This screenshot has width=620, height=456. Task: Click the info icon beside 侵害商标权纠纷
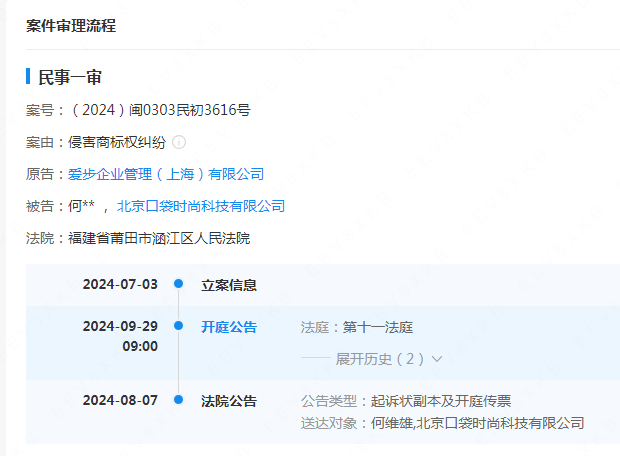tap(179, 142)
